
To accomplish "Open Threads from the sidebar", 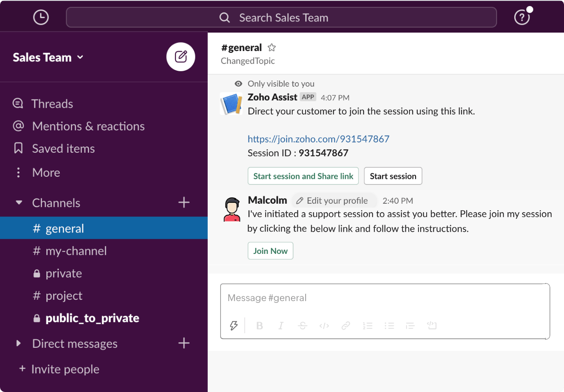I will 52,103.
